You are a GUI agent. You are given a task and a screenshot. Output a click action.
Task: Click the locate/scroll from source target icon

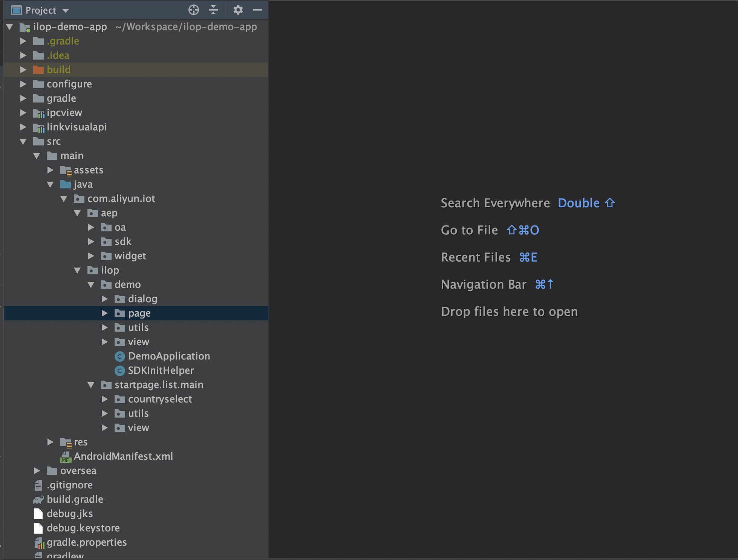coord(194,10)
